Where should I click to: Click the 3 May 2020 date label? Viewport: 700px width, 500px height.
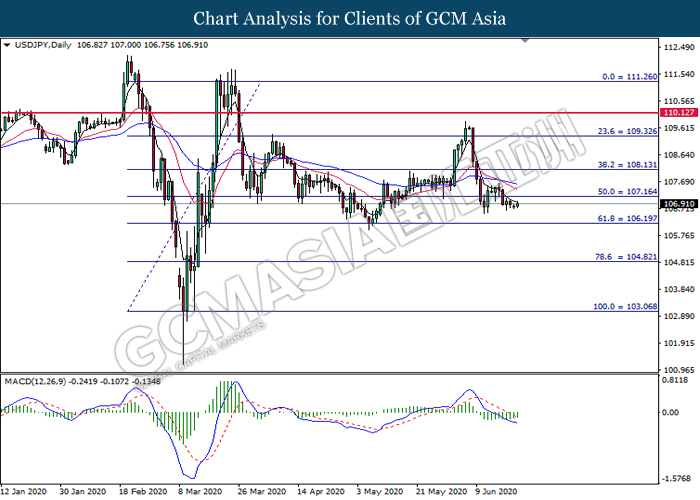(379, 492)
